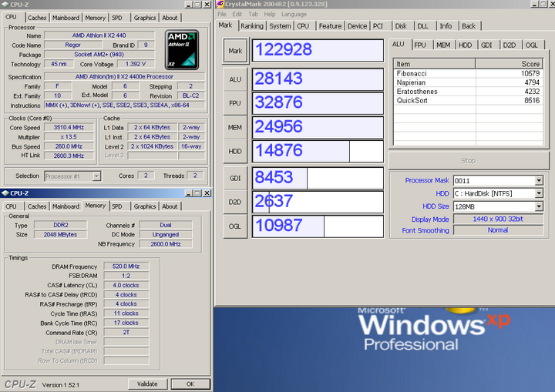Switch to the Ranking tab in CrystalMark
The image size is (555, 392).
[x=251, y=26]
